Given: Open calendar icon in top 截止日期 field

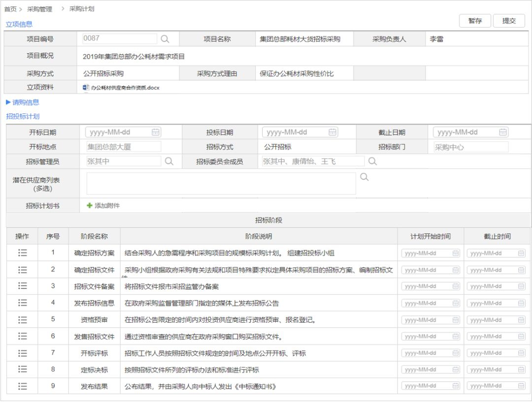Looking at the screenshot, I should pos(503,132).
